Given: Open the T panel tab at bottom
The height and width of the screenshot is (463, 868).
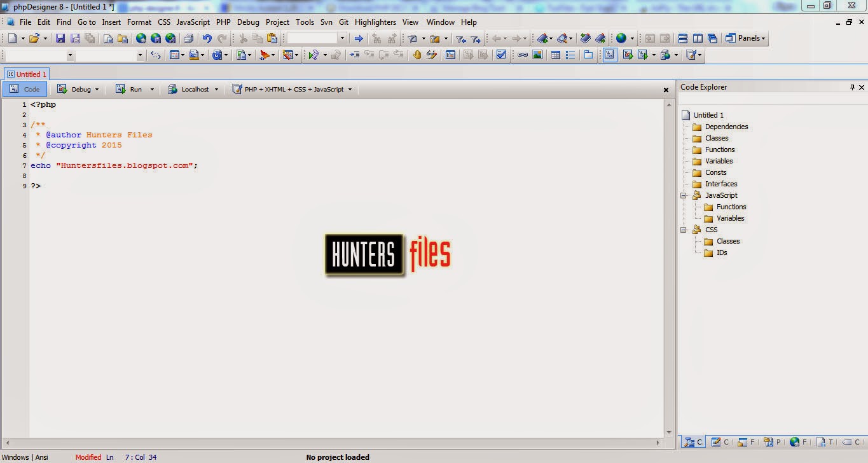Looking at the screenshot, I should (x=825, y=441).
